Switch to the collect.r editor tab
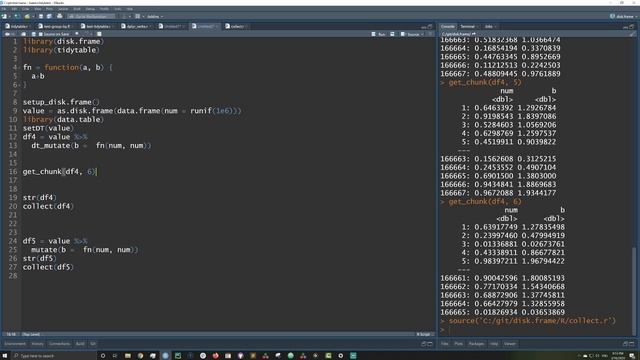This screenshot has width=640, height=360. coord(236,26)
